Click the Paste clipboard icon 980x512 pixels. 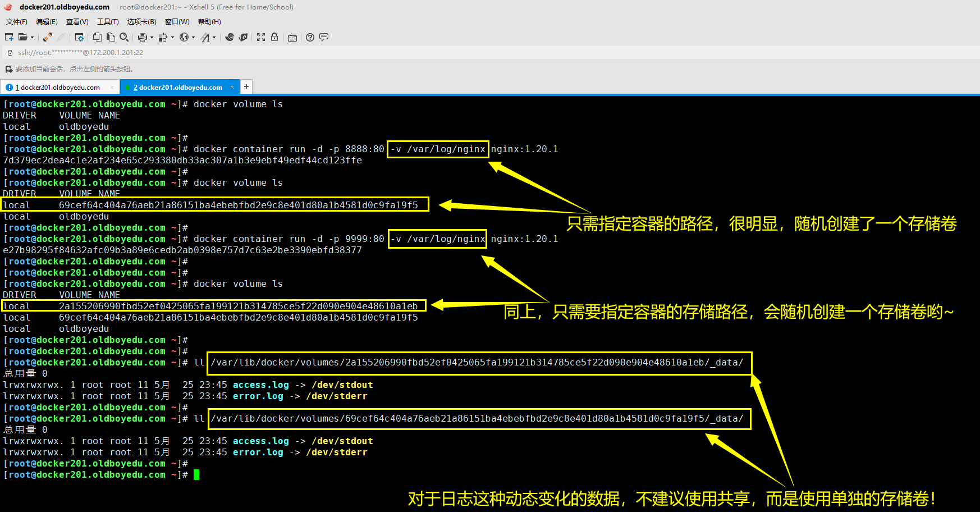pos(111,37)
